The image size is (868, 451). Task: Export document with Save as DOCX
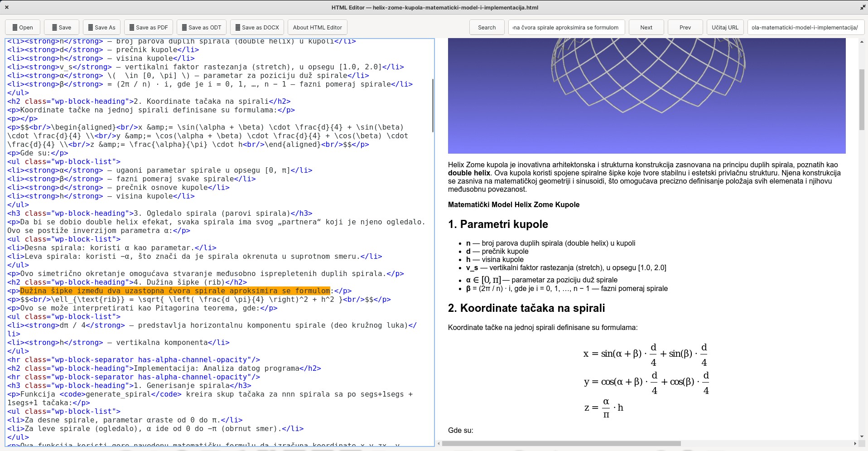257,28
